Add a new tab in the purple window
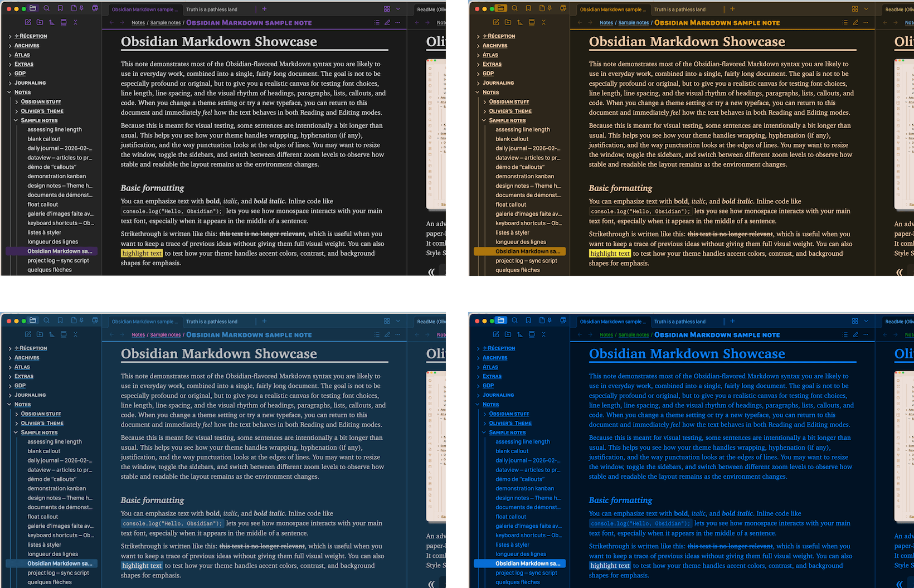 [264, 9]
